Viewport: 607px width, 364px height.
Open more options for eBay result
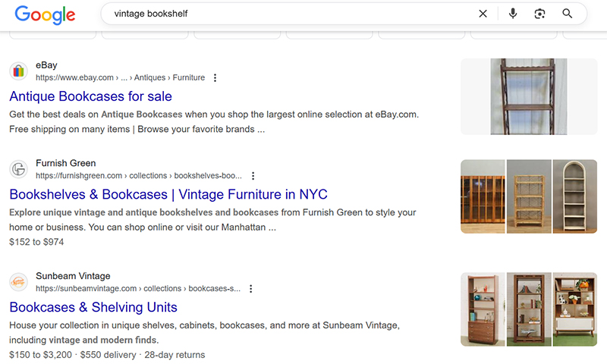pos(215,77)
